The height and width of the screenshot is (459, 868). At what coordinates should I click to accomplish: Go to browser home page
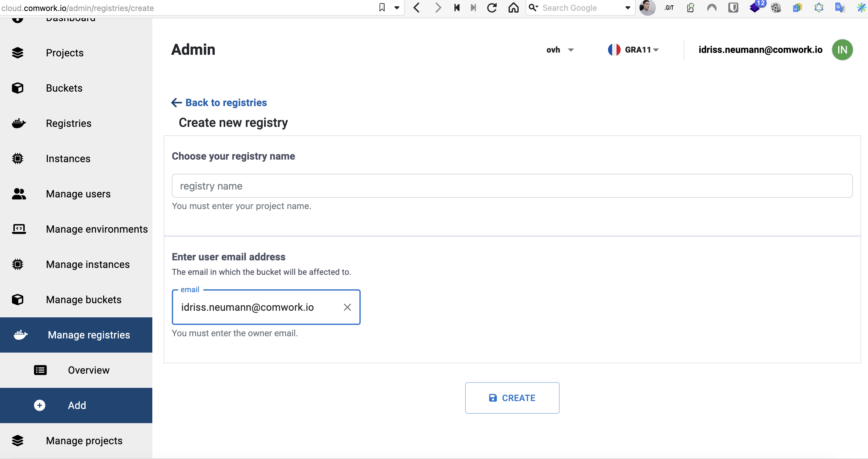pyautogui.click(x=514, y=8)
